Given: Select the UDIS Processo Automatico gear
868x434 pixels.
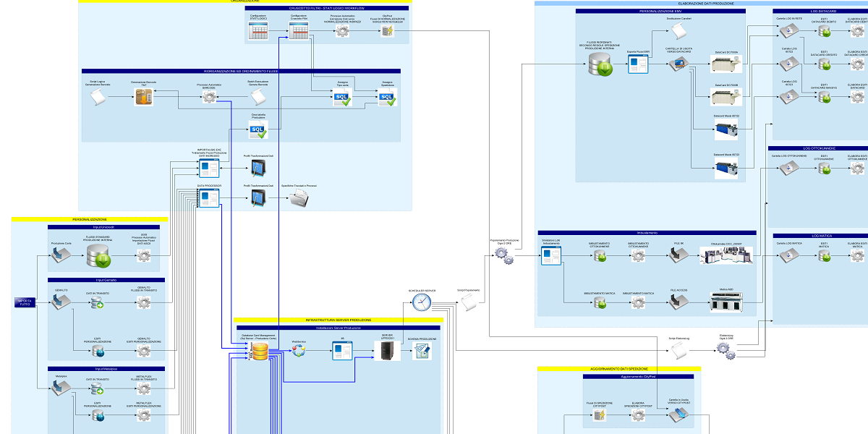Looking at the screenshot, I should click(144, 255).
